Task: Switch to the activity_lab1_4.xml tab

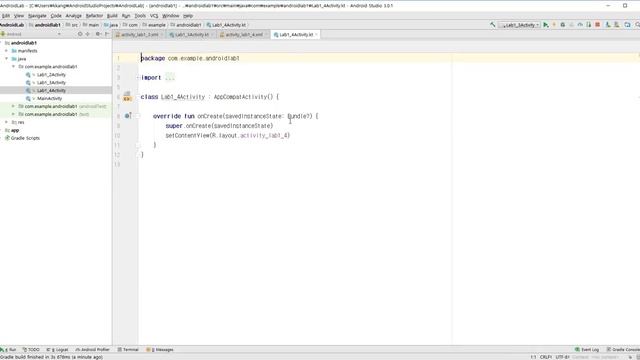Action: (244, 35)
